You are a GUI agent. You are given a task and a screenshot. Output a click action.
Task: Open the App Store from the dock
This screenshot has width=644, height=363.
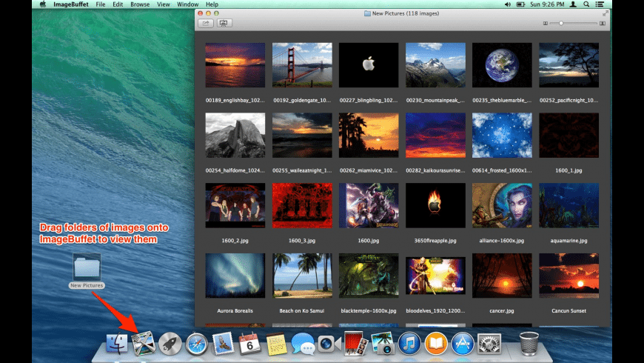(x=463, y=344)
